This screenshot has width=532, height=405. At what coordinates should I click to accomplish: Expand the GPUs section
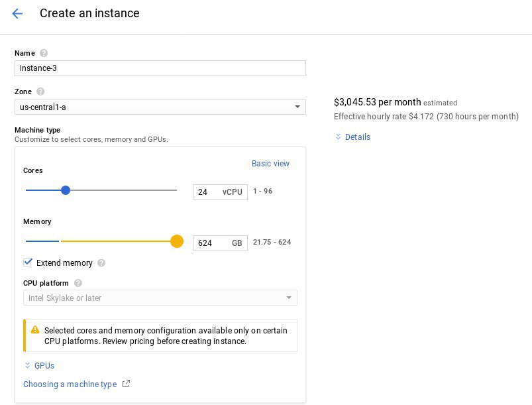tap(44, 366)
